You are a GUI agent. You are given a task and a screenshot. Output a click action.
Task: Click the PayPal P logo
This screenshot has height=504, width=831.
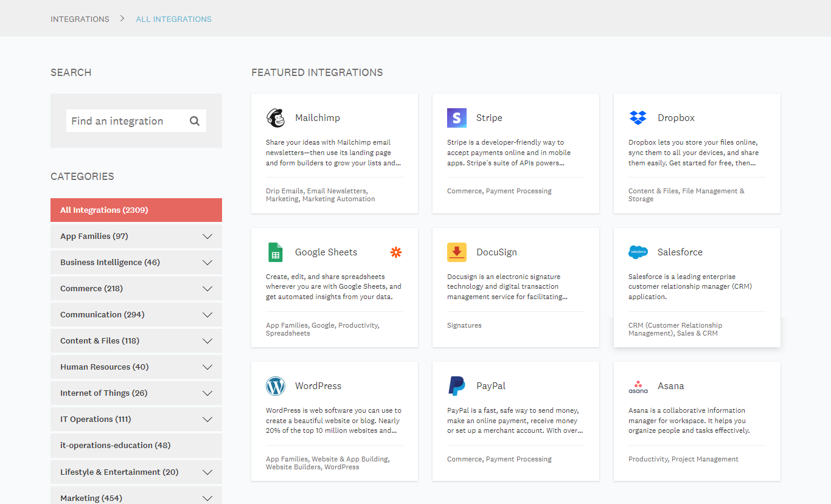tap(457, 386)
